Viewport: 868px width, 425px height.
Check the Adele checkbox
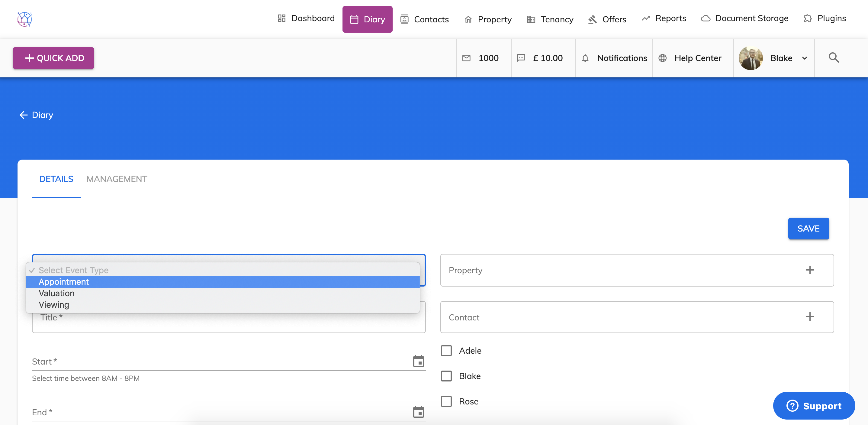pos(446,350)
